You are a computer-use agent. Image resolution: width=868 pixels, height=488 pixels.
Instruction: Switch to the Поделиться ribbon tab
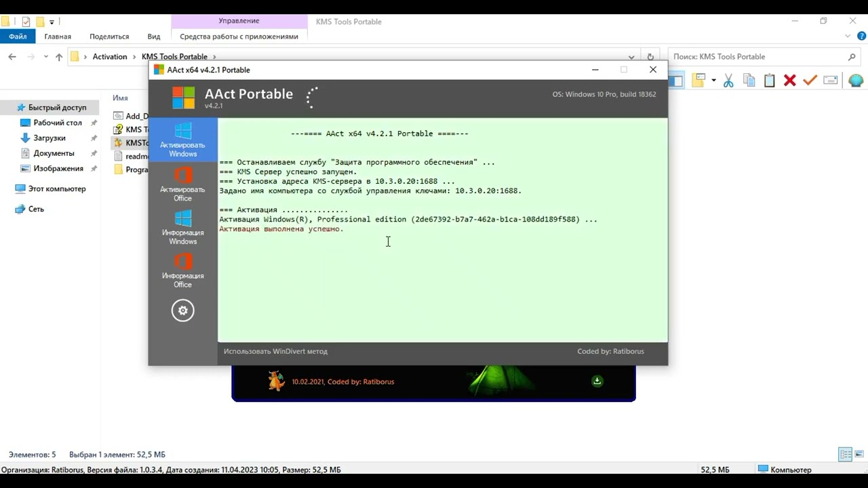109,37
